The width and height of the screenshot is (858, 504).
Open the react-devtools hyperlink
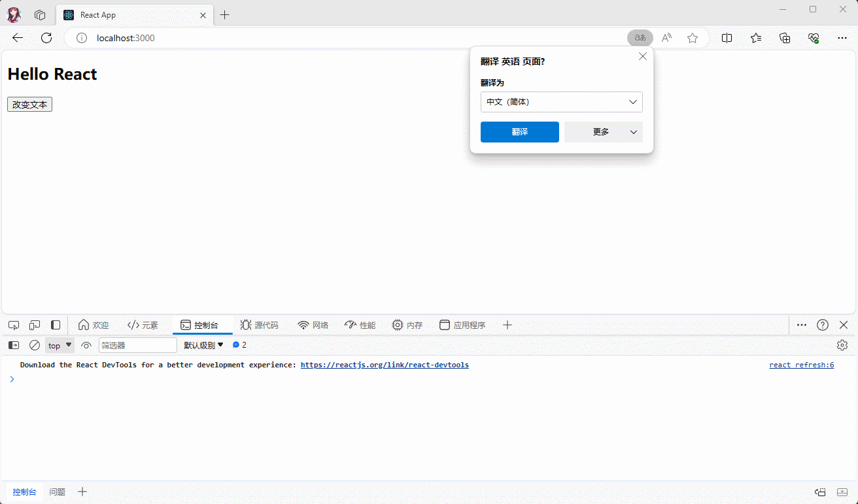tap(385, 365)
